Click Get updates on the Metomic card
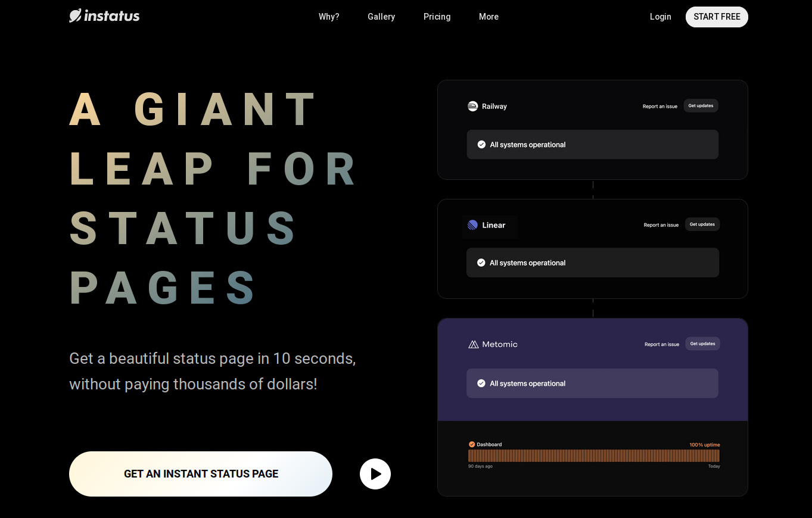This screenshot has height=518, width=812. point(702,344)
